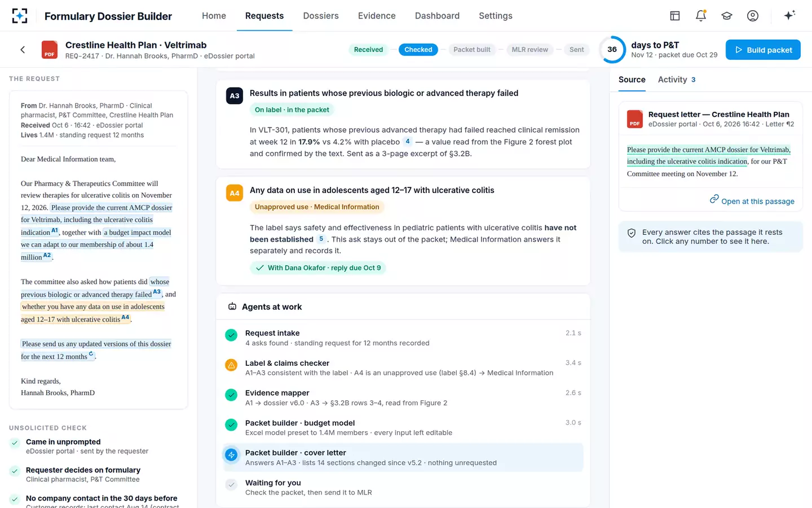Viewport: 812px width, 508px height.
Task: Click the PDF icon in Request letter card
Action: coord(635,119)
